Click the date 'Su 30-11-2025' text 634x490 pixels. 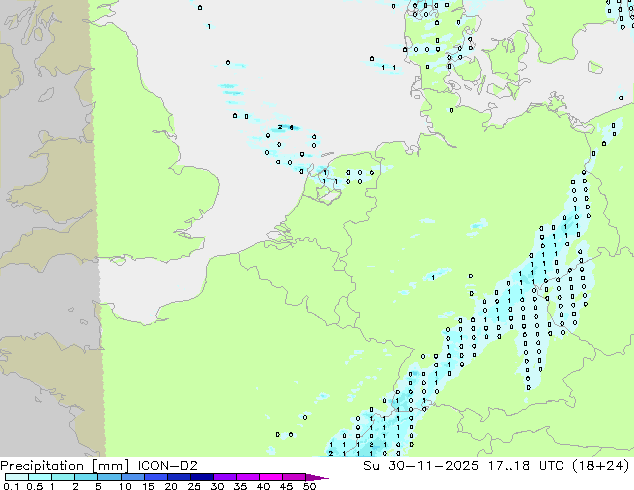pos(421,466)
